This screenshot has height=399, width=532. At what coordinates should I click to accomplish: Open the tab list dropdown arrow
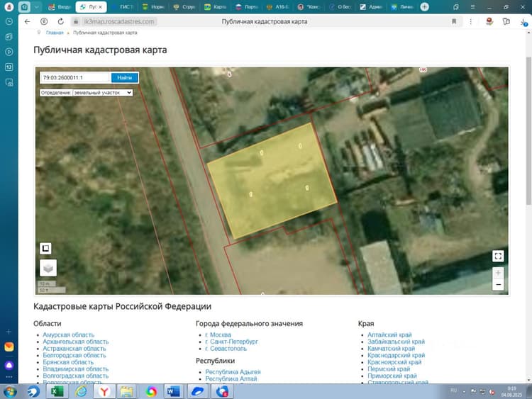[x=36, y=7]
